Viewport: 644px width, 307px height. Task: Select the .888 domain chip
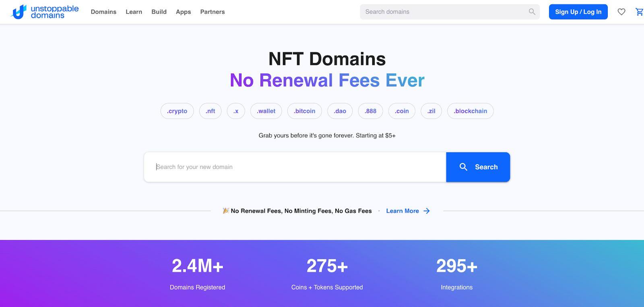pyautogui.click(x=370, y=111)
